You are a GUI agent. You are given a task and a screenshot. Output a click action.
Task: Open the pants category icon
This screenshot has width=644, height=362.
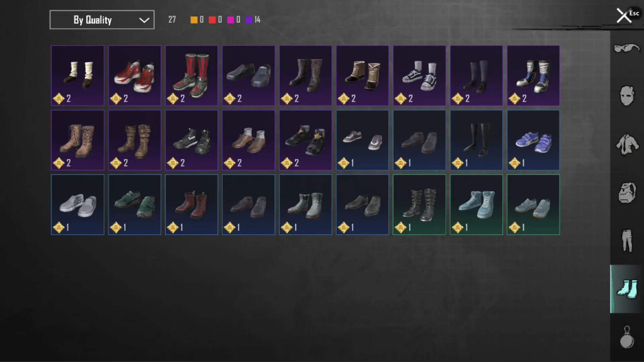(x=627, y=240)
